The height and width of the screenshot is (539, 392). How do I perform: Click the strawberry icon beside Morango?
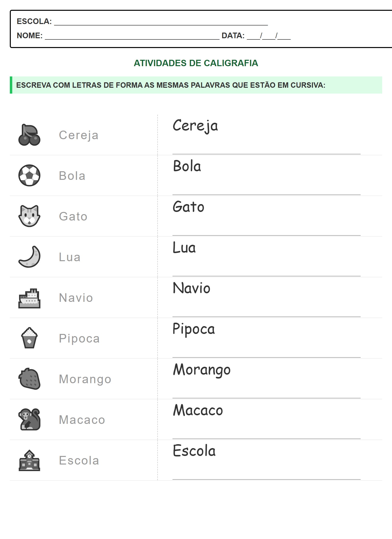click(x=29, y=379)
